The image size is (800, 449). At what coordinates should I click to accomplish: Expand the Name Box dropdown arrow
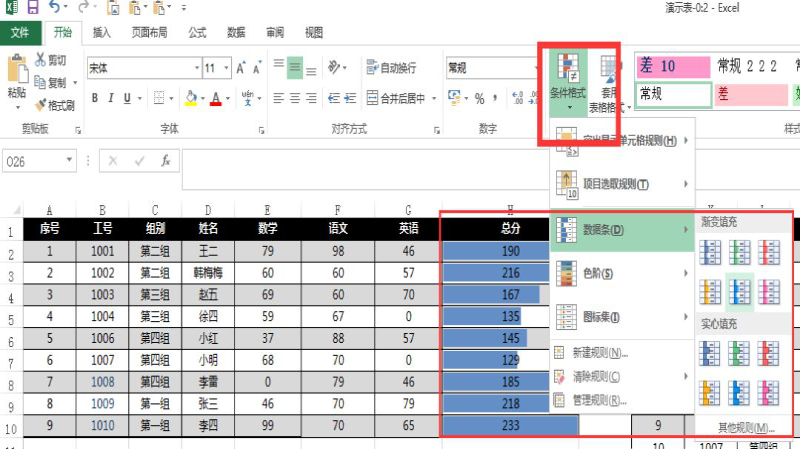pos(69,160)
